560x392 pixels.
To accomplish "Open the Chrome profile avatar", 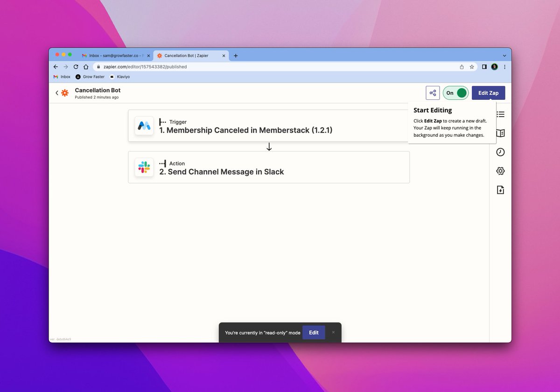I will (x=495, y=67).
